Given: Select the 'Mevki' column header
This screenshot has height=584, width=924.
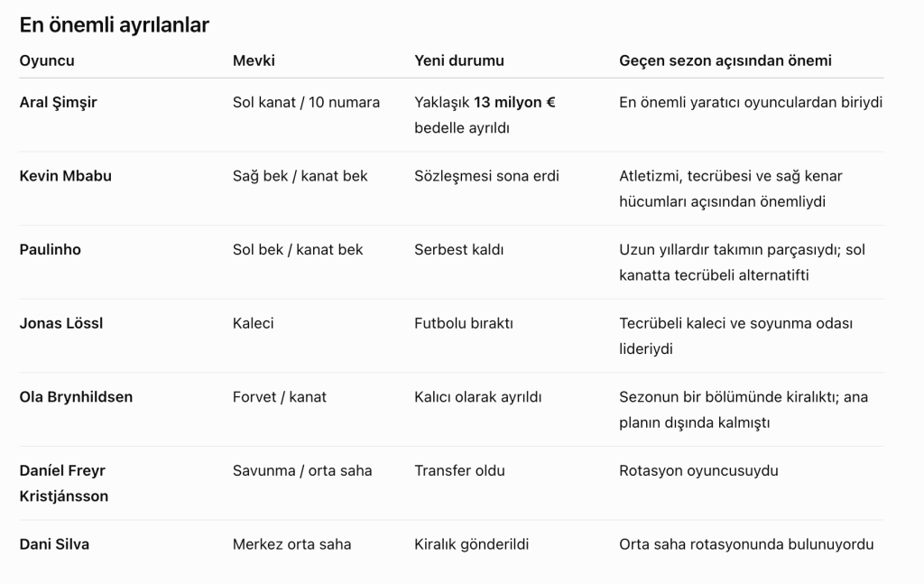Looking at the screenshot, I should point(254,60).
